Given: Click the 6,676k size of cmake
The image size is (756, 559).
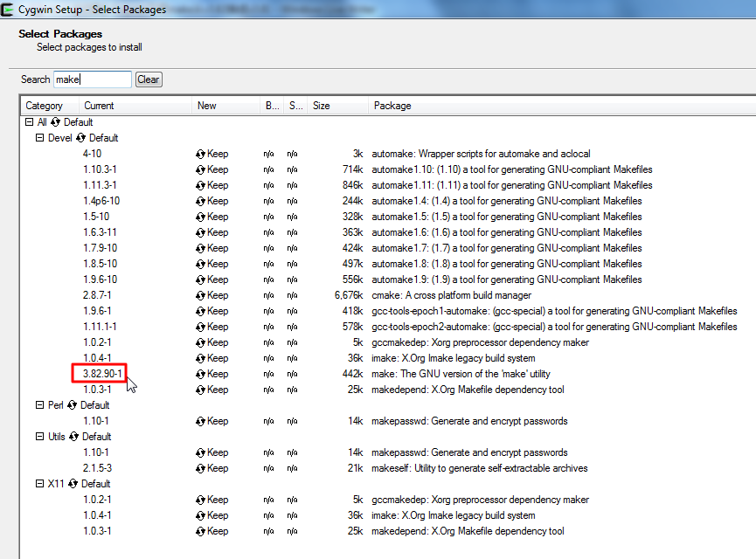Looking at the screenshot, I should coord(349,295).
